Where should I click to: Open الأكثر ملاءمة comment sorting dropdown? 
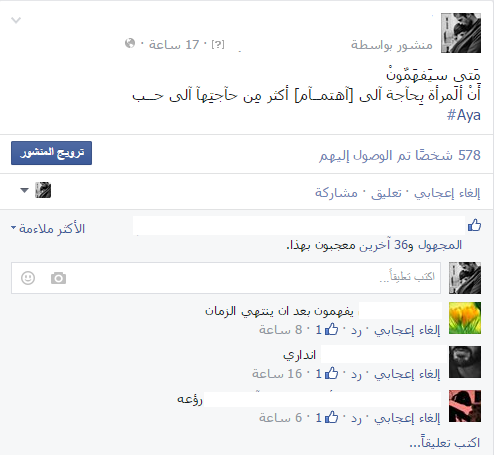click(x=48, y=229)
